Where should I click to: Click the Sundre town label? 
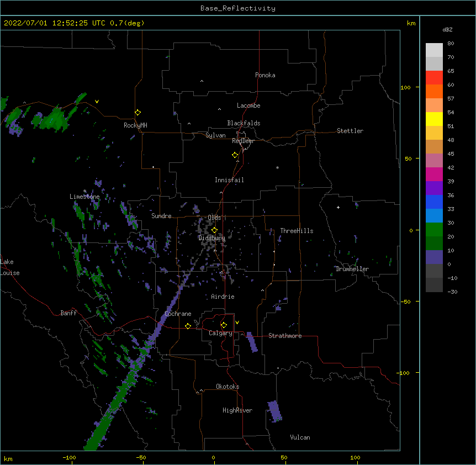tap(161, 216)
